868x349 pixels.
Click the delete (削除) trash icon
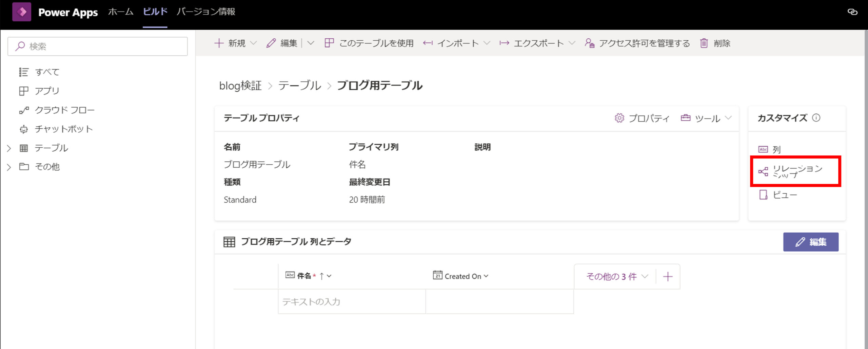point(704,43)
